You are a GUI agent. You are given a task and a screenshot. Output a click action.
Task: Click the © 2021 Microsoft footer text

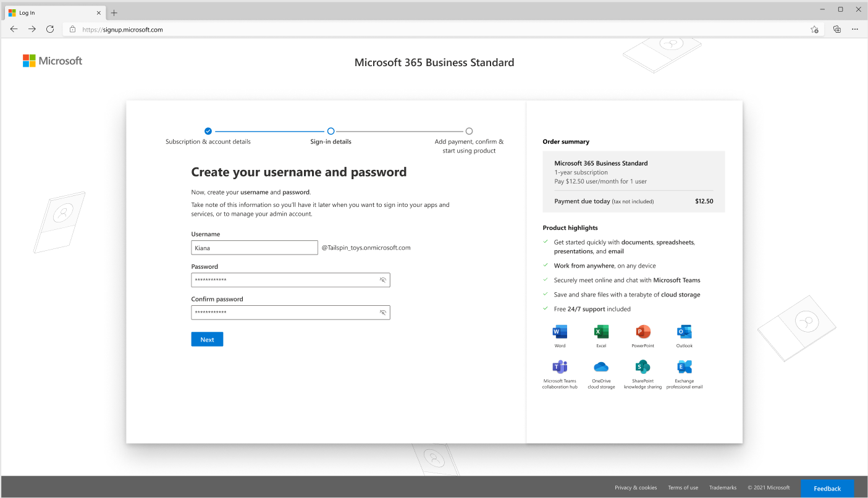point(769,487)
